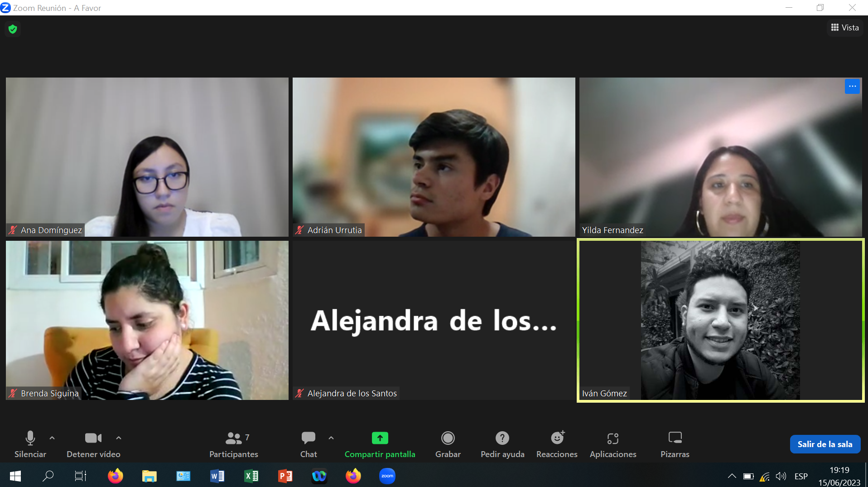The image size is (868, 487).
Task: Click the Salir de la sala button
Action: [825, 444]
